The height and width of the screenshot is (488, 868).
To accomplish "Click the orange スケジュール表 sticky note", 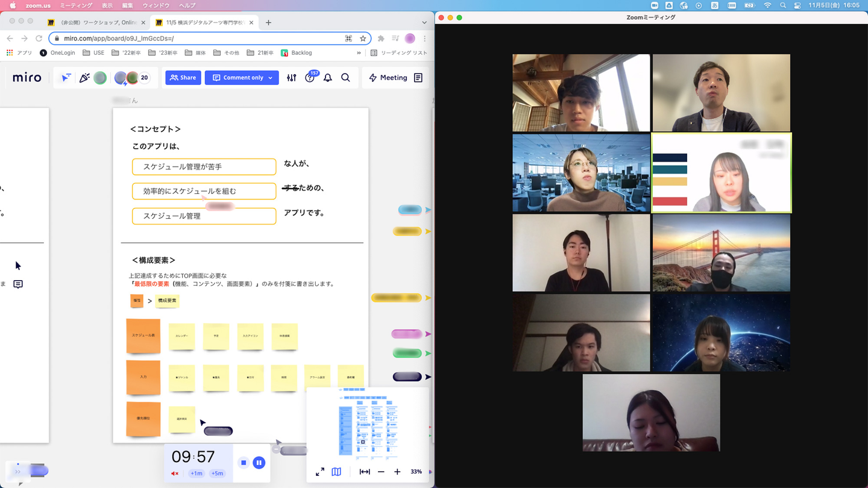I will [x=143, y=336].
